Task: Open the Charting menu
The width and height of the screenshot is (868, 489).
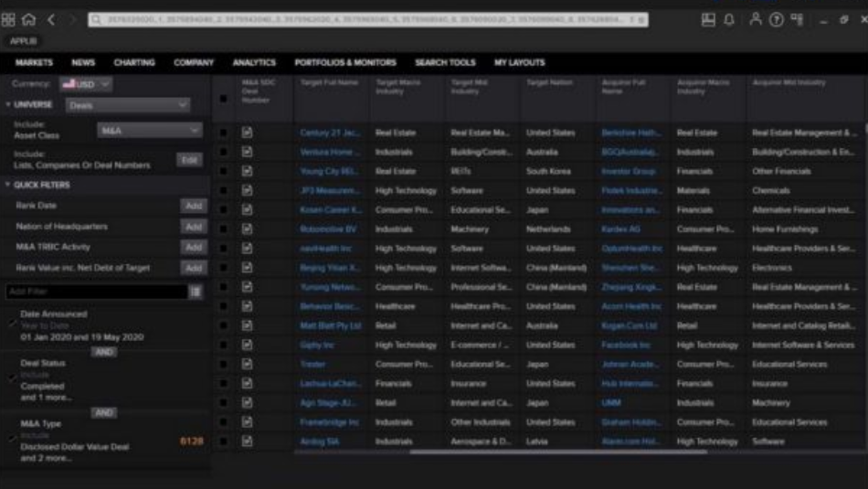Action: (x=134, y=63)
